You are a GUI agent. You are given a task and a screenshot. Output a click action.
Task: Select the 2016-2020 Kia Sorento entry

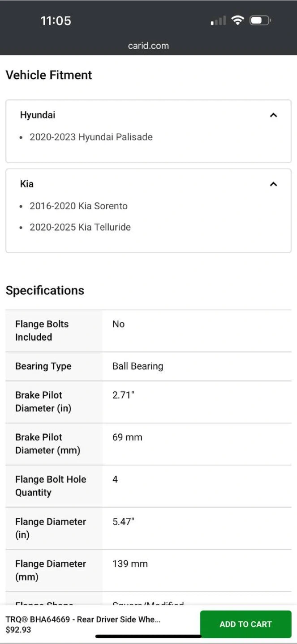click(78, 206)
